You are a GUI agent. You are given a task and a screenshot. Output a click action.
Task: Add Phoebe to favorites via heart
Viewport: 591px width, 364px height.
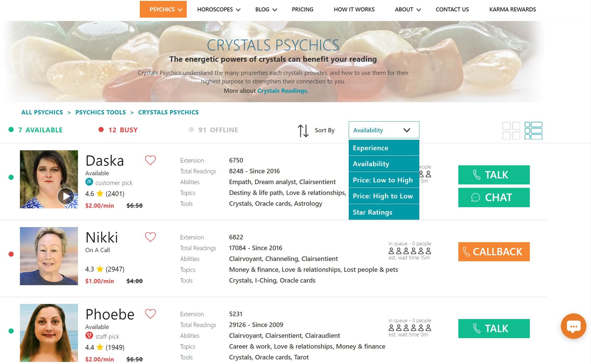(x=150, y=314)
